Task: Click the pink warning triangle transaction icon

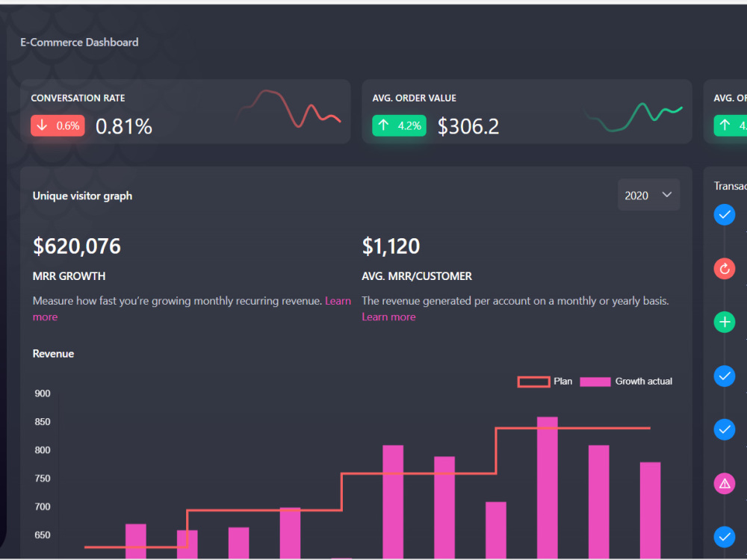Action: pyautogui.click(x=724, y=484)
